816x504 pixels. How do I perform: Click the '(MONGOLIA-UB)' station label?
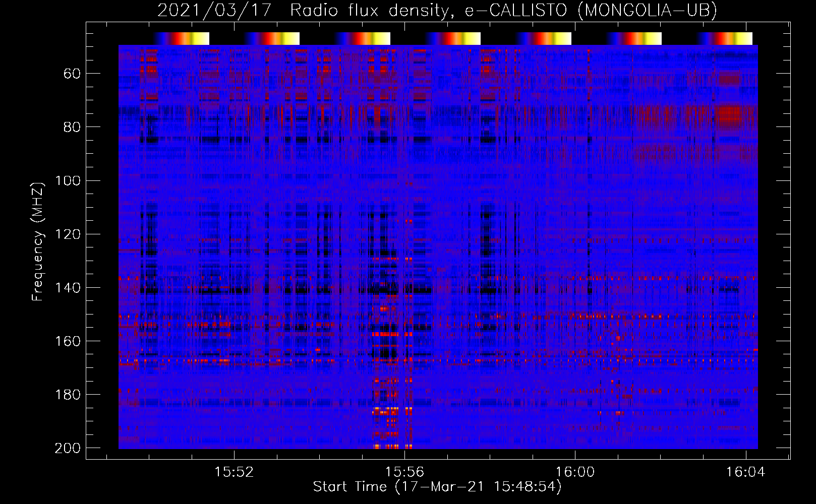648,10
